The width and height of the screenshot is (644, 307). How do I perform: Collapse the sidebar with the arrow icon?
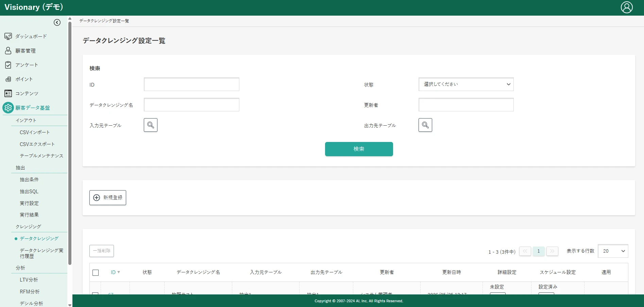pos(57,22)
